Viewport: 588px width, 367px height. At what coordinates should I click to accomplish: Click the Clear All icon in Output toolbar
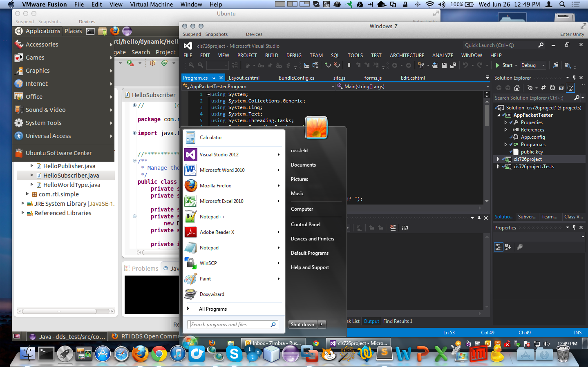click(393, 228)
